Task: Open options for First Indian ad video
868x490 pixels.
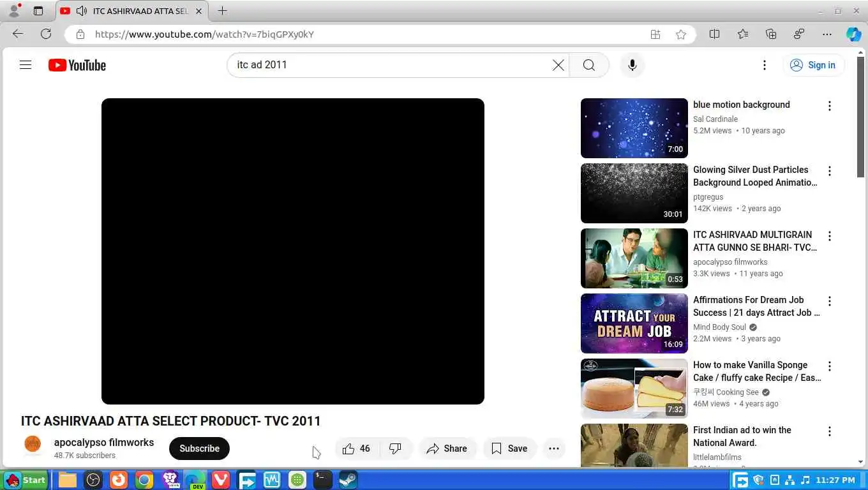Action: 830,431
